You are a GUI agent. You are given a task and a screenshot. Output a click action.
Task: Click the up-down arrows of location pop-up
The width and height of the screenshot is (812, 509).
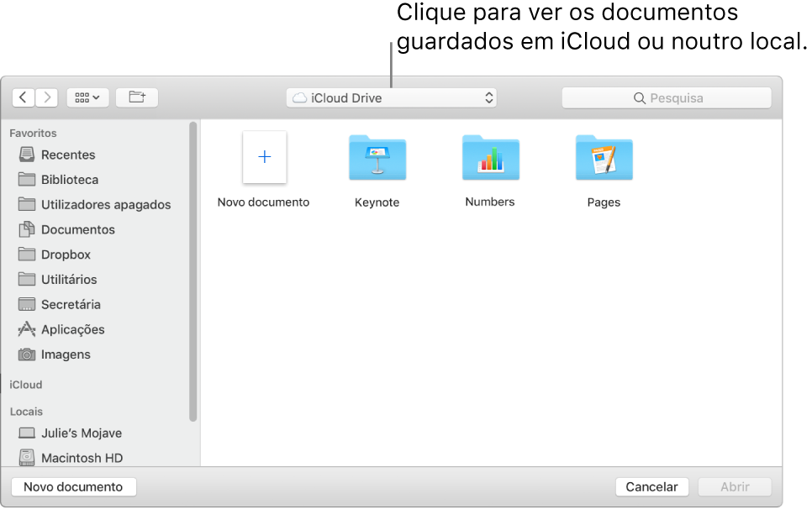point(488,97)
